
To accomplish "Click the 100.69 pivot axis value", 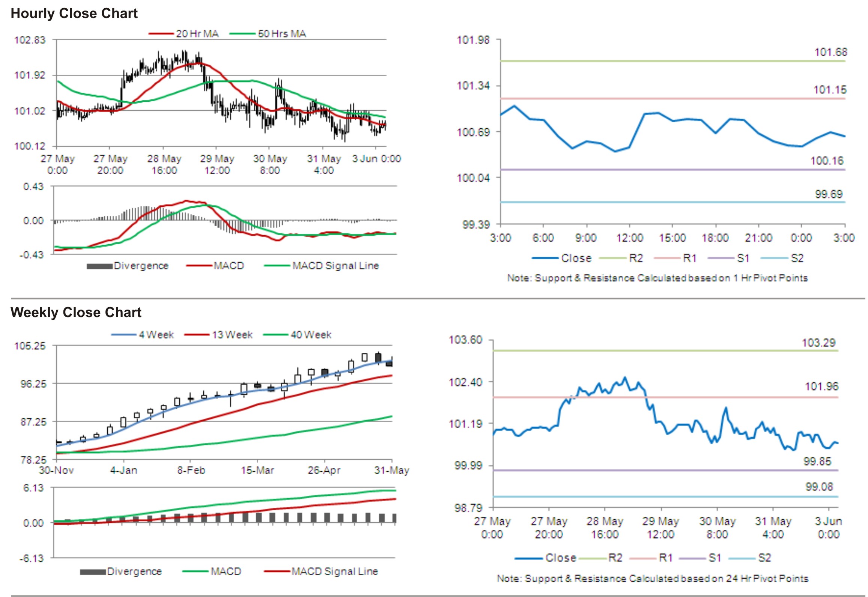I will 473,132.
